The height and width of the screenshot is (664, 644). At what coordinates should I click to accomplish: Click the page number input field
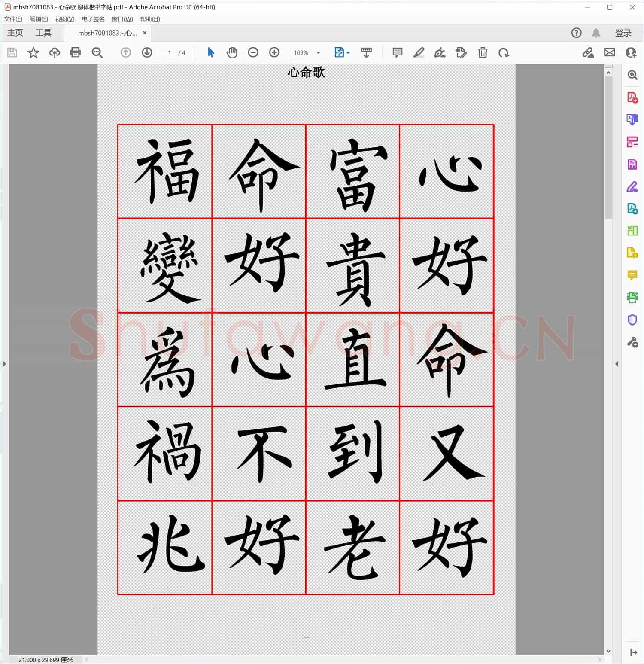pyautogui.click(x=170, y=52)
